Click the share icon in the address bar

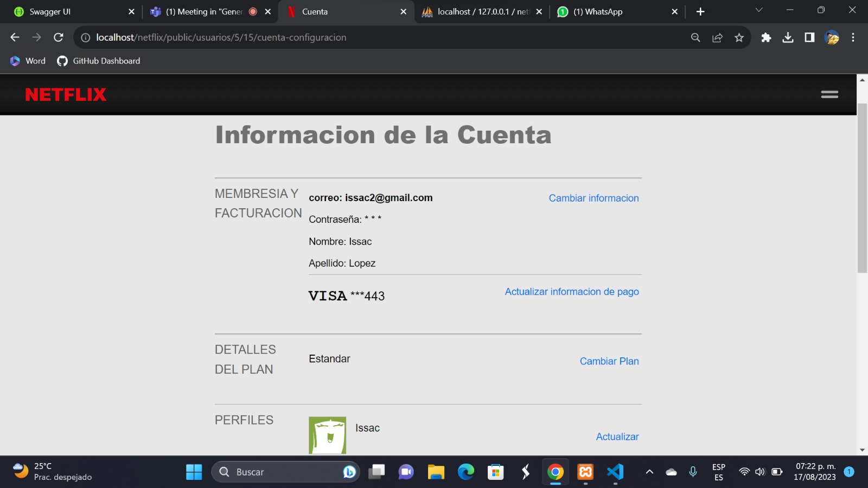717,37
